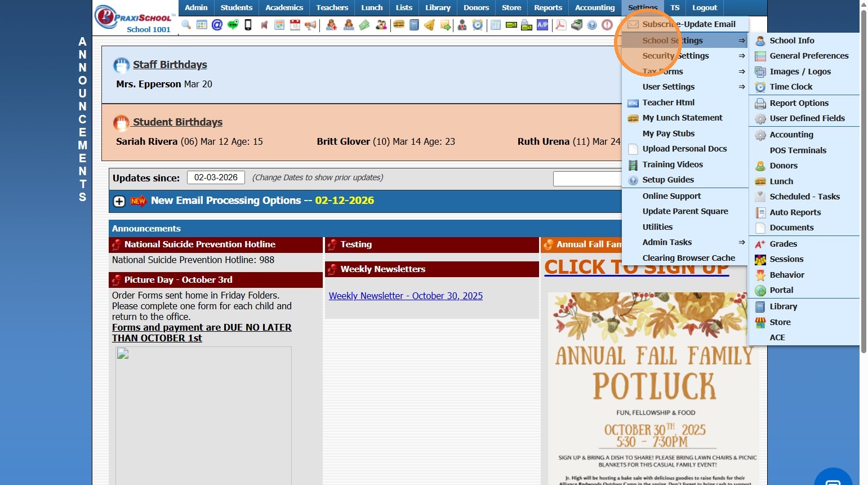Open the Staff Birthdays link
868x485 pixels.
coord(170,65)
